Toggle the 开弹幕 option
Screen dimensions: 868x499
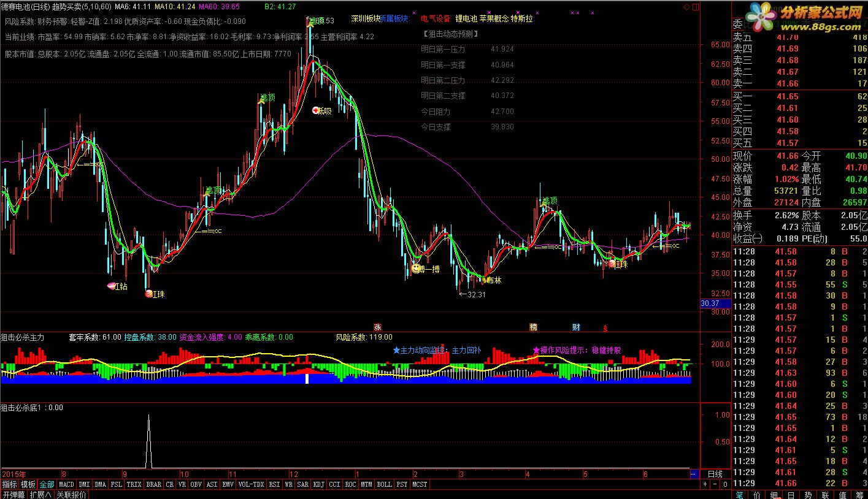tap(13, 494)
